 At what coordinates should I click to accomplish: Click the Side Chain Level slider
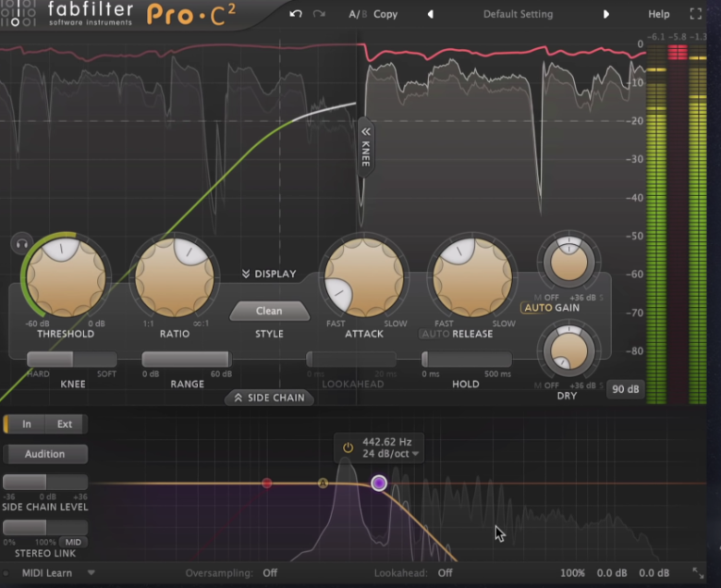coord(45,483)
